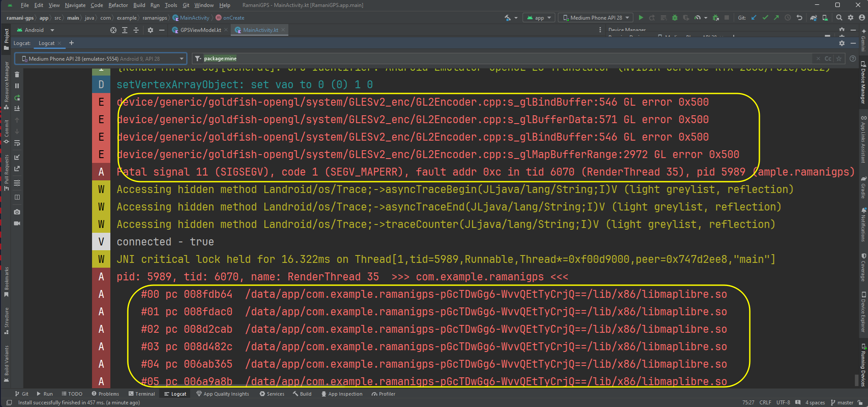
Task: Open Profiler tool window
Action: click(383, 394)
